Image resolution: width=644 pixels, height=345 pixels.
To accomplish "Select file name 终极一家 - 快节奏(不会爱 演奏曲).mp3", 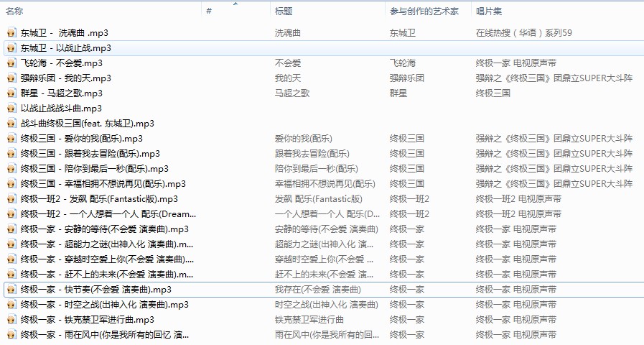I will [96, 290].
